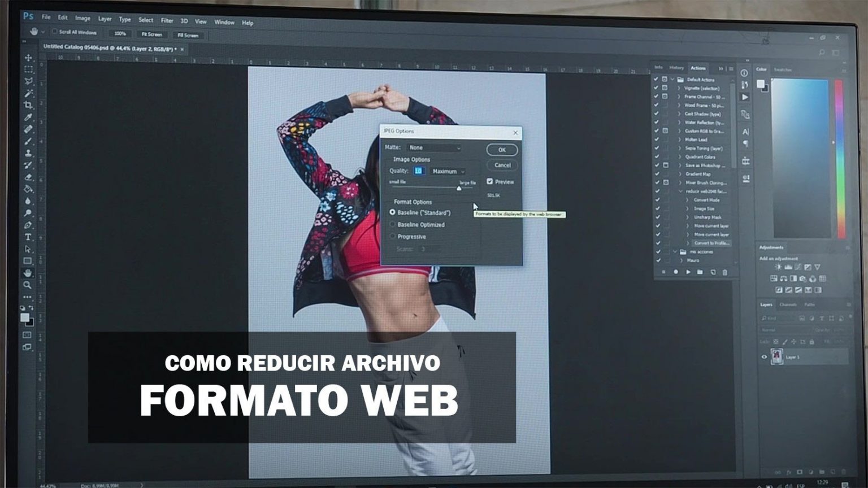Open the Filter menu

pos(167,20)
